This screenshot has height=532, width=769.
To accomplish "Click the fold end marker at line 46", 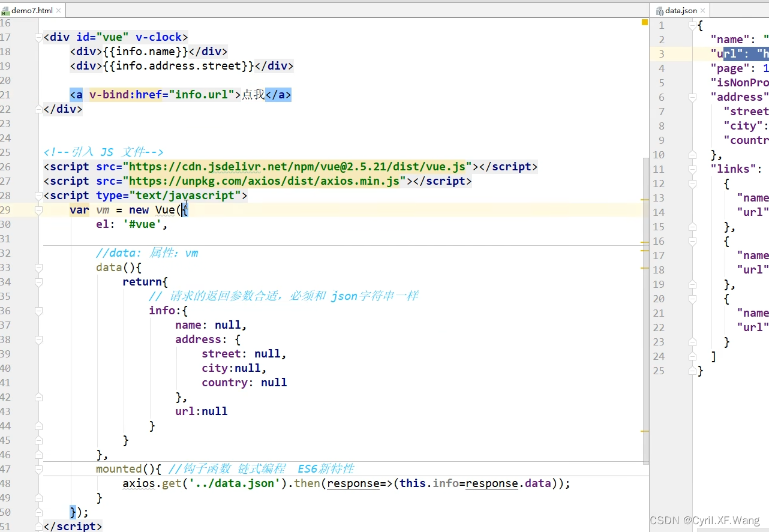I will tap(38, 455).
